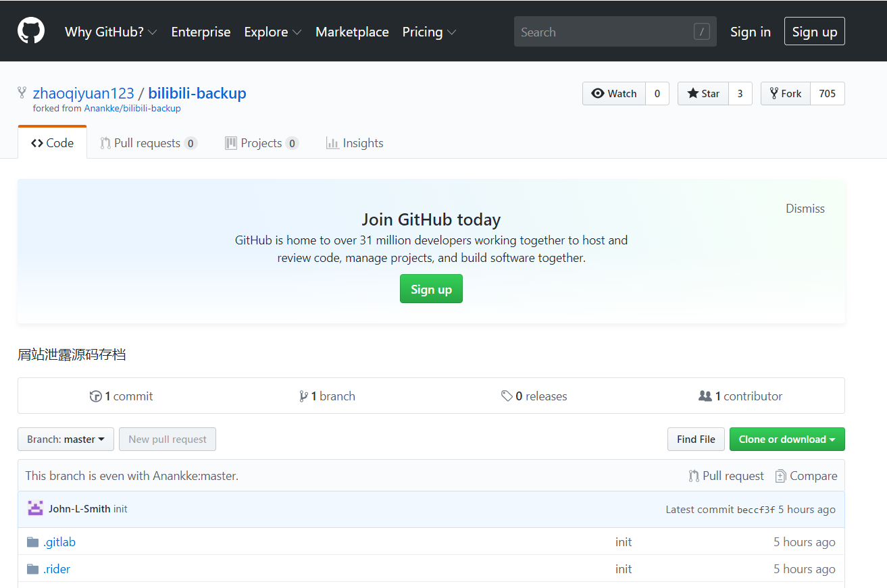Expand the Clone or download menu
The width and height of the screenshot is (887, 588).
click(x=787, y=439)
